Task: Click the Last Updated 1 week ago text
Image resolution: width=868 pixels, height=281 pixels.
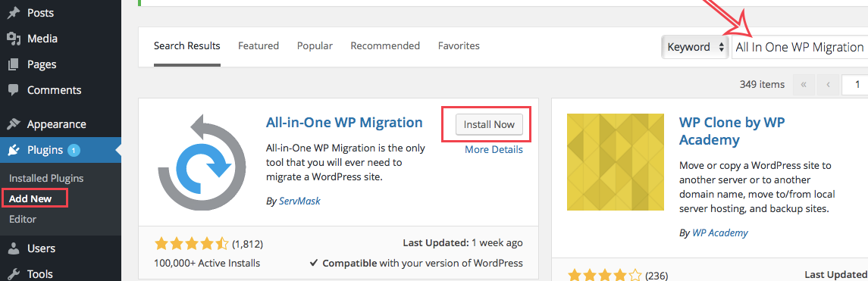Action: [463, 243]
